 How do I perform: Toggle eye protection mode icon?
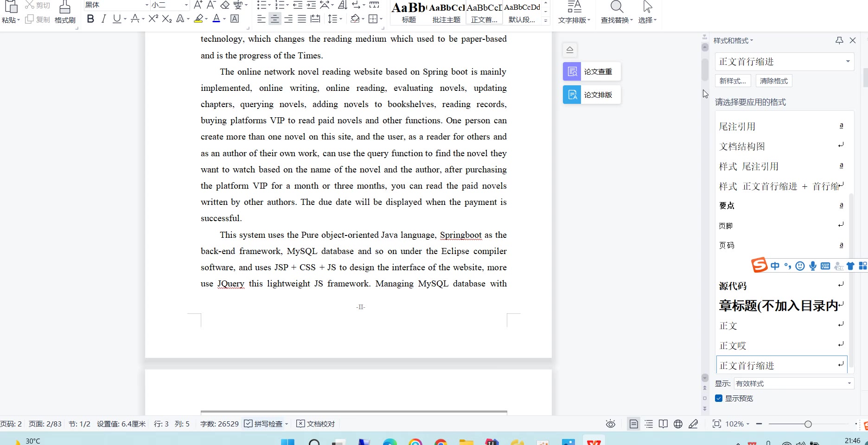611,424
